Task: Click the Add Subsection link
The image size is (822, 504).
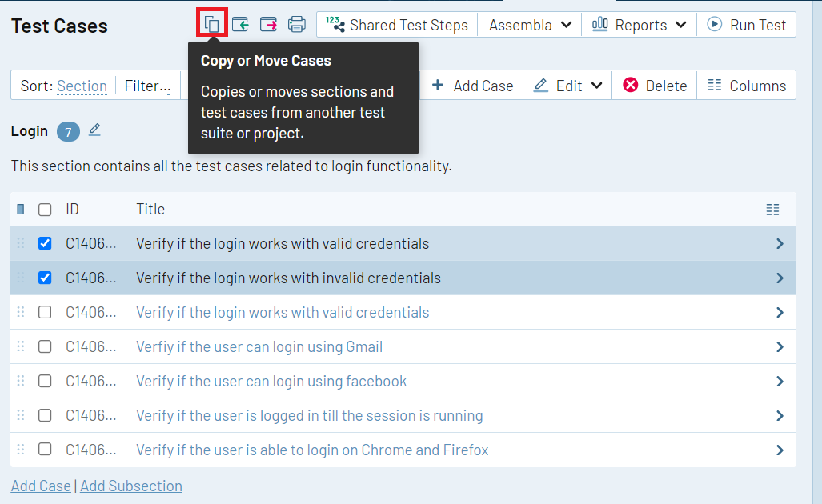Action: tap(130, 486)
